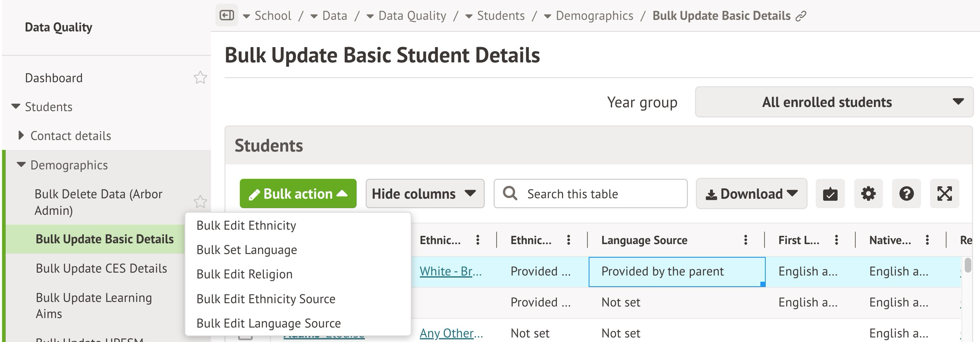
Task: Select Bulk Set Language menu entry
Action: pos(246,250)
